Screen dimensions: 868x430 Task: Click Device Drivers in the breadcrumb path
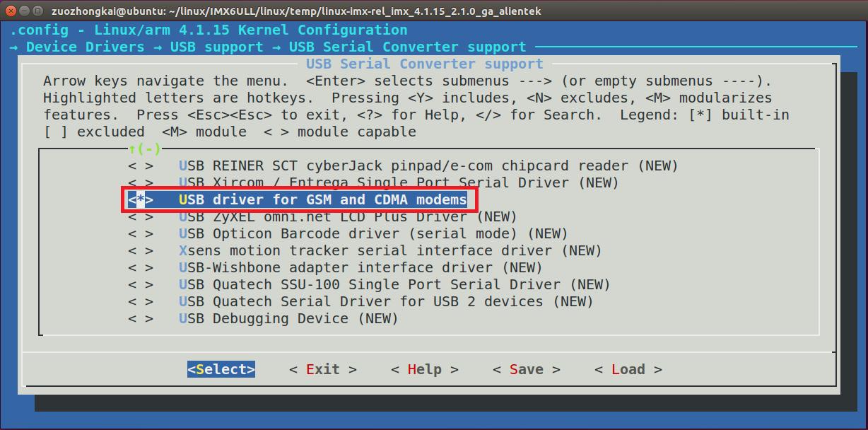[85, 47]
